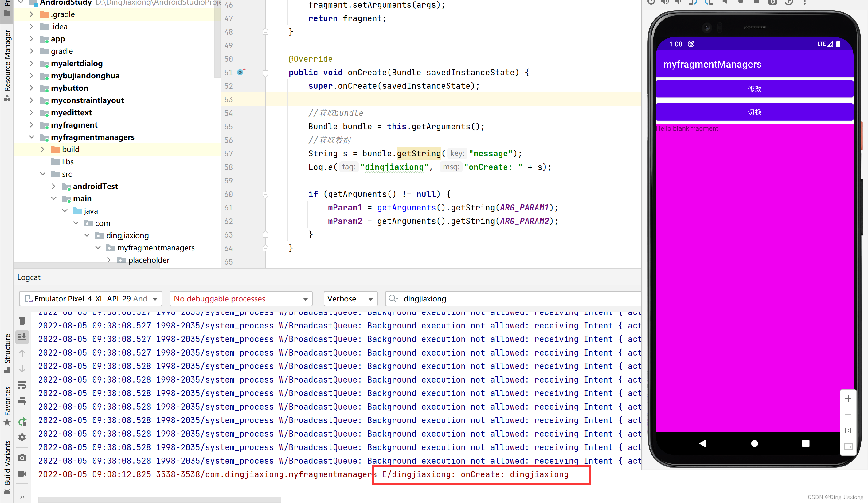Select the myconstraintlayout module
Screen dimensions: 868x503
(x=87, y=100)
